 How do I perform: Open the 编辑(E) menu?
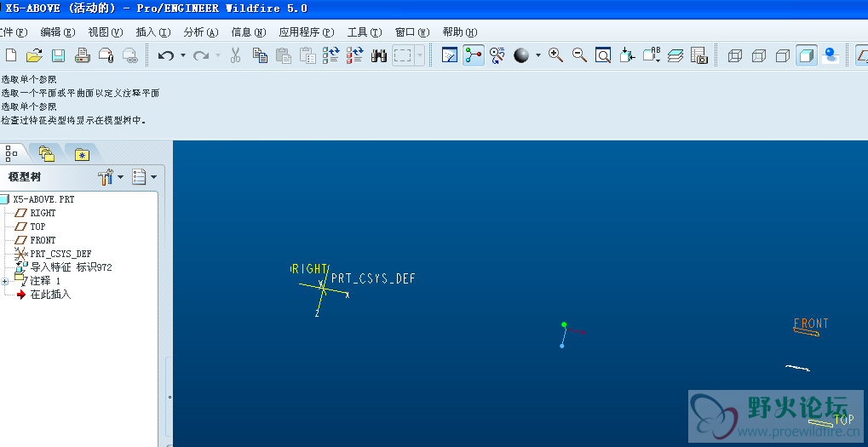[58, 32]
